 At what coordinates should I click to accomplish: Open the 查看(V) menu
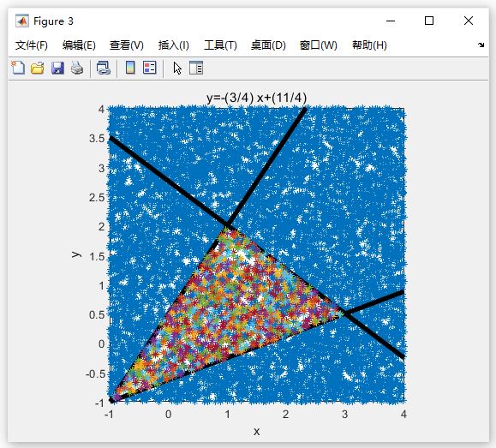click(126, 45)
